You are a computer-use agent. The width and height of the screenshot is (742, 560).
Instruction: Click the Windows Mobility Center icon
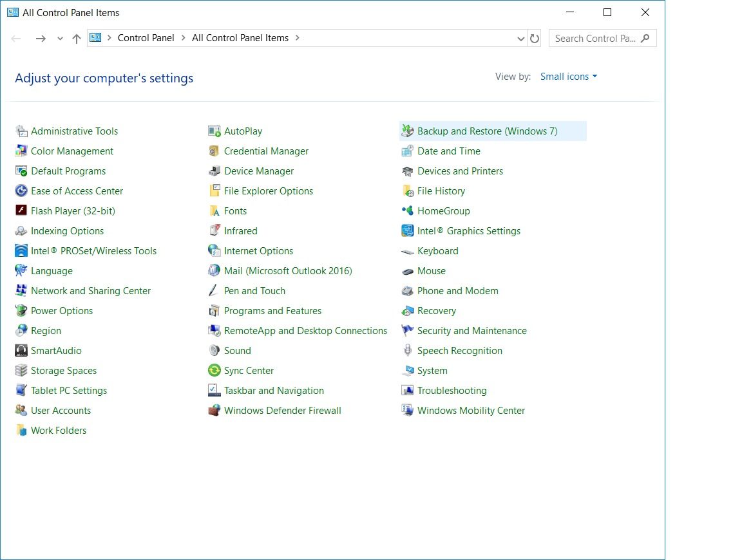[408, 410]
